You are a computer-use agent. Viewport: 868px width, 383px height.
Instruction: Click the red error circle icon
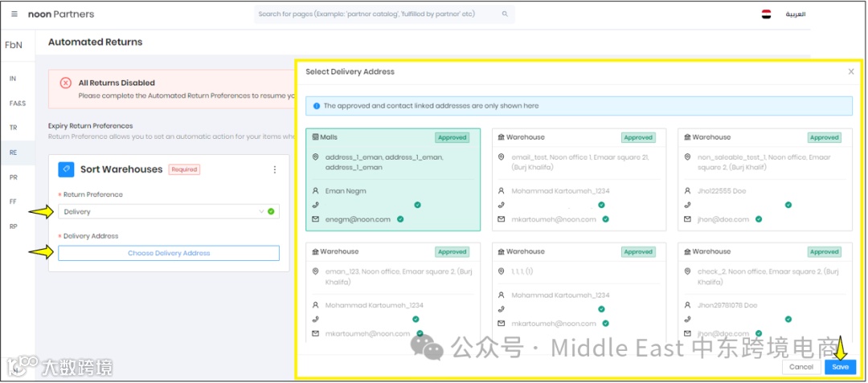coord(65,83)
